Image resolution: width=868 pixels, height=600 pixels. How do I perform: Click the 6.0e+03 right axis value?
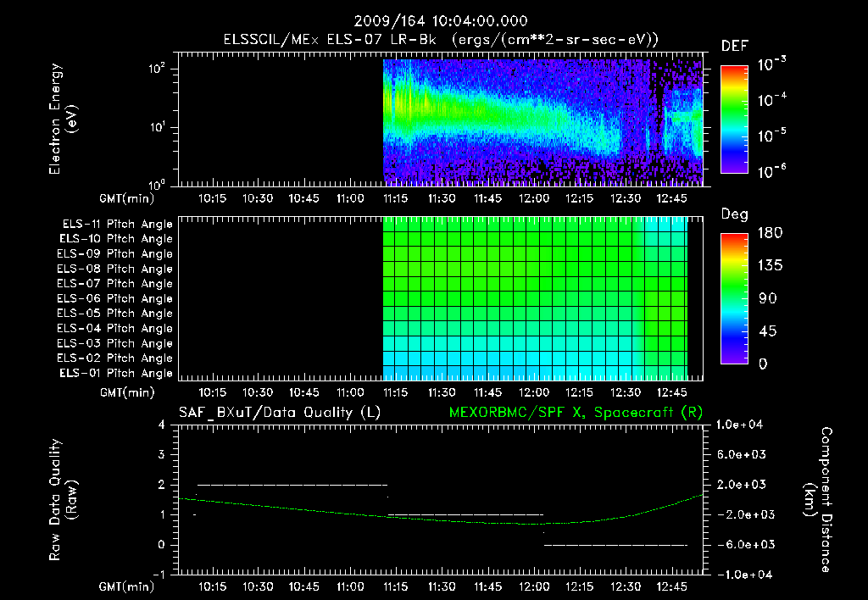pos(741,455)
